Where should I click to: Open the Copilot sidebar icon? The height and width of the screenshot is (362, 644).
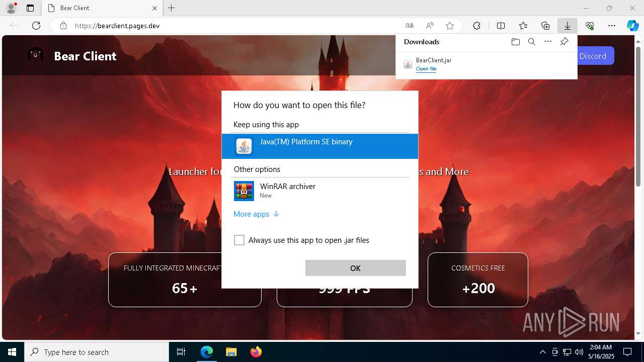click(633, 26)
